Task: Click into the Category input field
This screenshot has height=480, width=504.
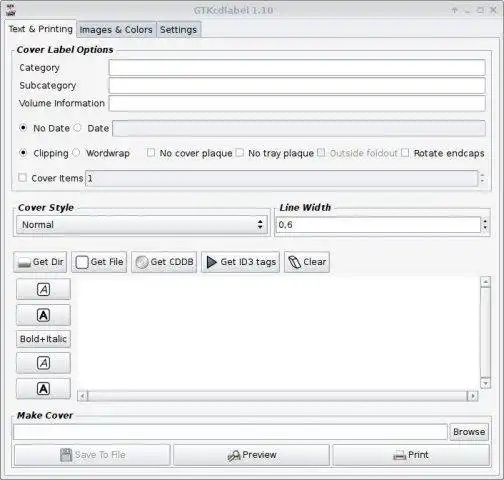Action: coord(297,68)
